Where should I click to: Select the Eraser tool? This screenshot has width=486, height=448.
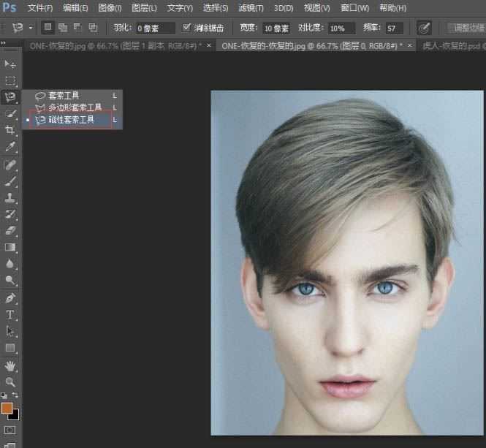point(10,230)
